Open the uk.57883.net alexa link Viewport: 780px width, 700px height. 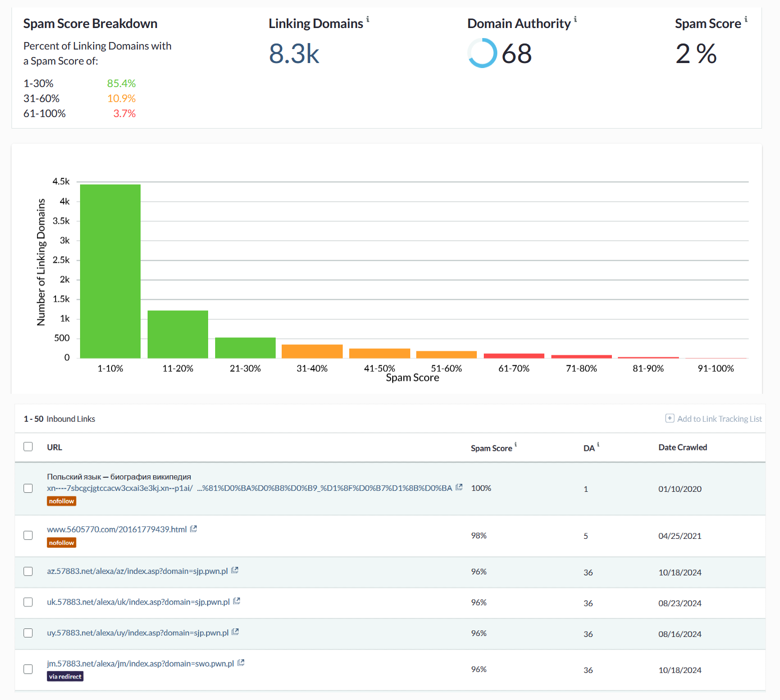pyautogui.click(x=138, y=602)
